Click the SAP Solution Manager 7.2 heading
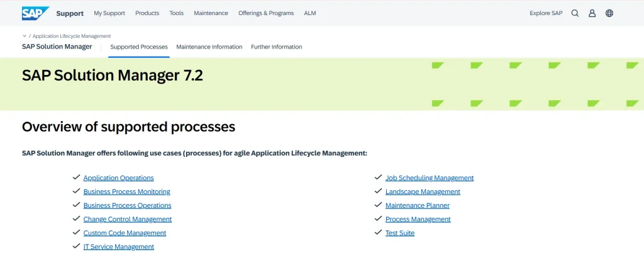Image resolution: width=644 pixels, height=269 pixels. pyautogui.click(x=113, y=76)
